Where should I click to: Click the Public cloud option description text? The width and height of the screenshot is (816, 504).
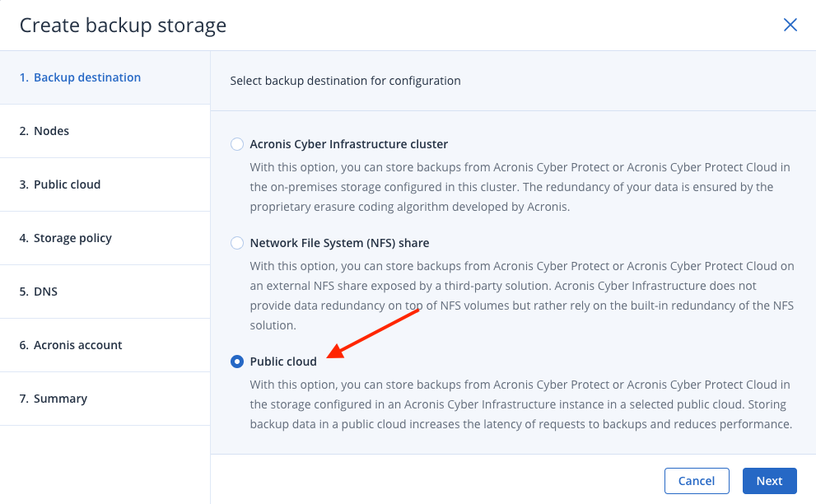pos(521,404)
